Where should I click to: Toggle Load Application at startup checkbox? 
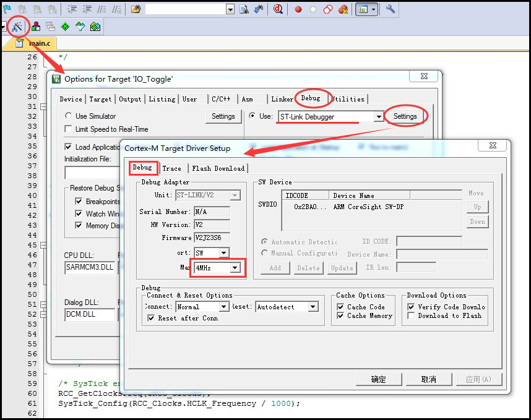[68, 147]
